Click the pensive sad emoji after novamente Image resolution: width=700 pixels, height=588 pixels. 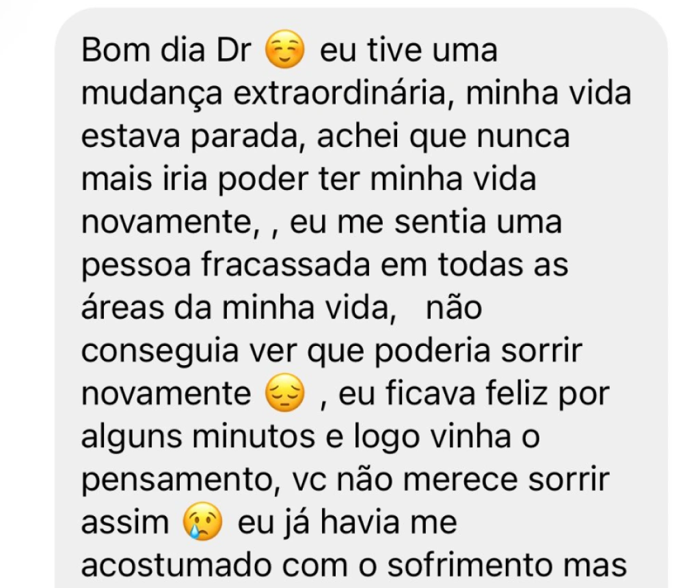285,393
